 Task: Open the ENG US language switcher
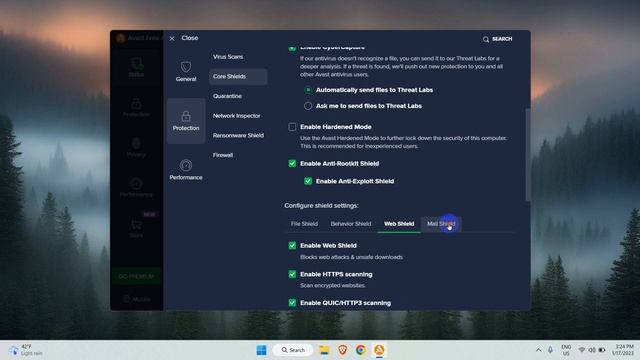tap(566, 350)
